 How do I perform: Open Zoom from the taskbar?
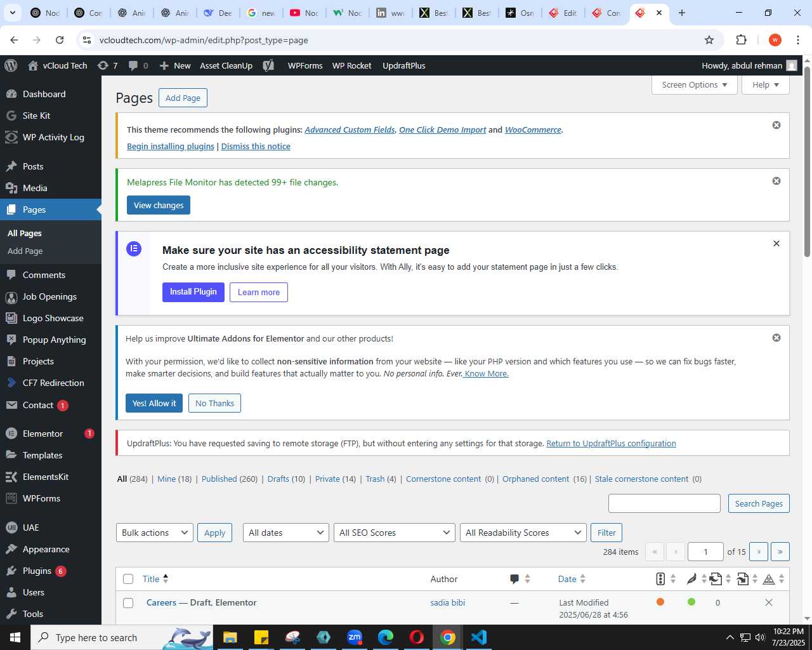coord(355,637)
